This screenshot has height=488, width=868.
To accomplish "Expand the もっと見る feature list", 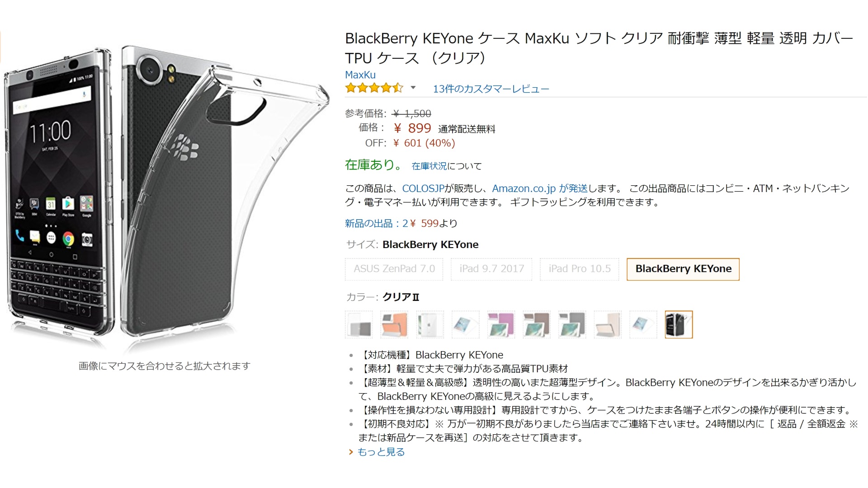I will (x=381, y=452).
